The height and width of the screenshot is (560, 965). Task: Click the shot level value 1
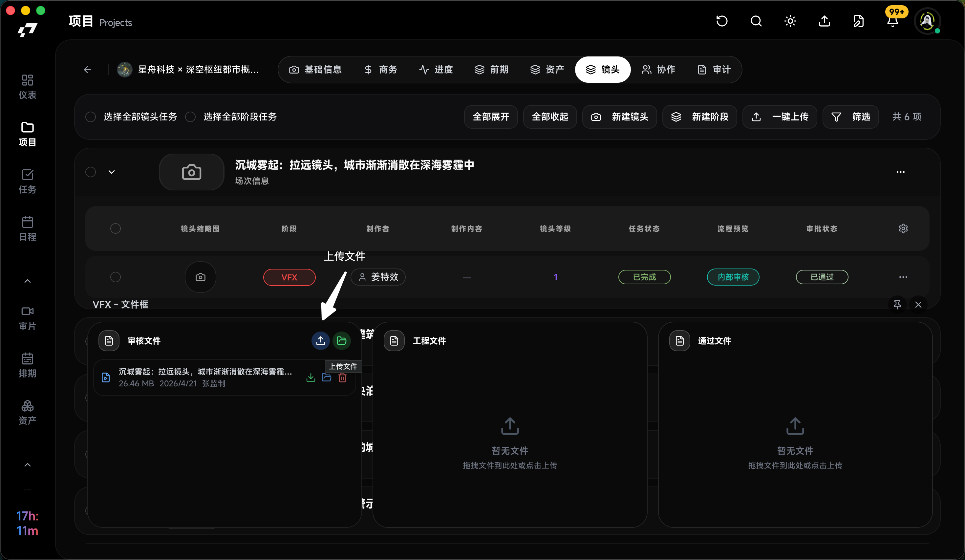(x=556, y=277)
